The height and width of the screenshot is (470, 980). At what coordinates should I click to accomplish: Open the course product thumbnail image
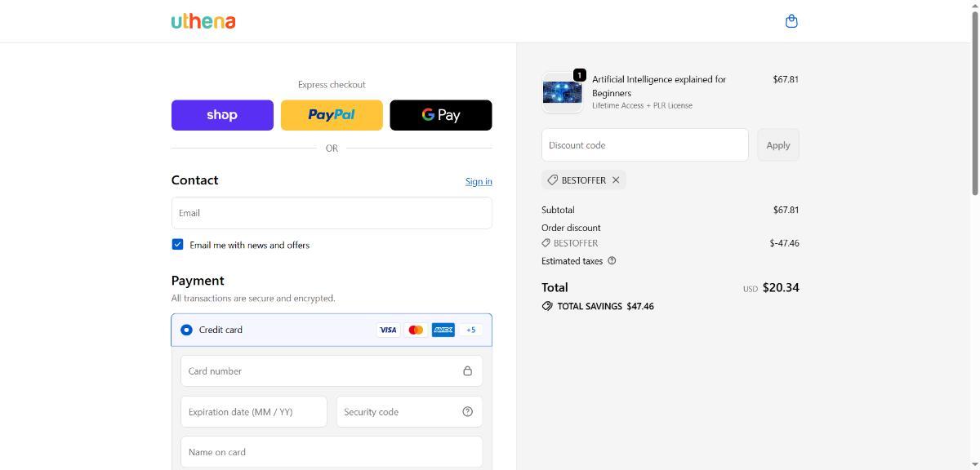[562, 92]
